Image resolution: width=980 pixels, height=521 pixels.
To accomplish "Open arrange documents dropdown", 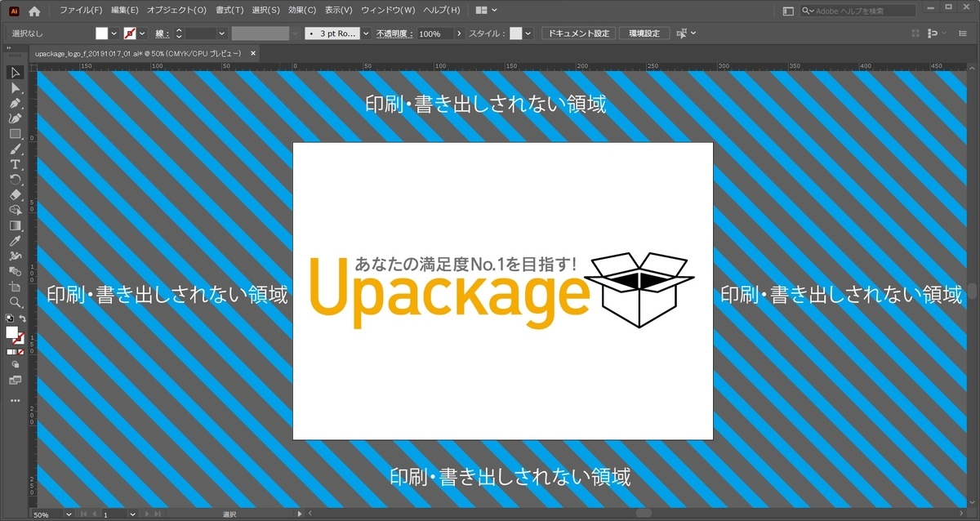I will tap(487, 11).
